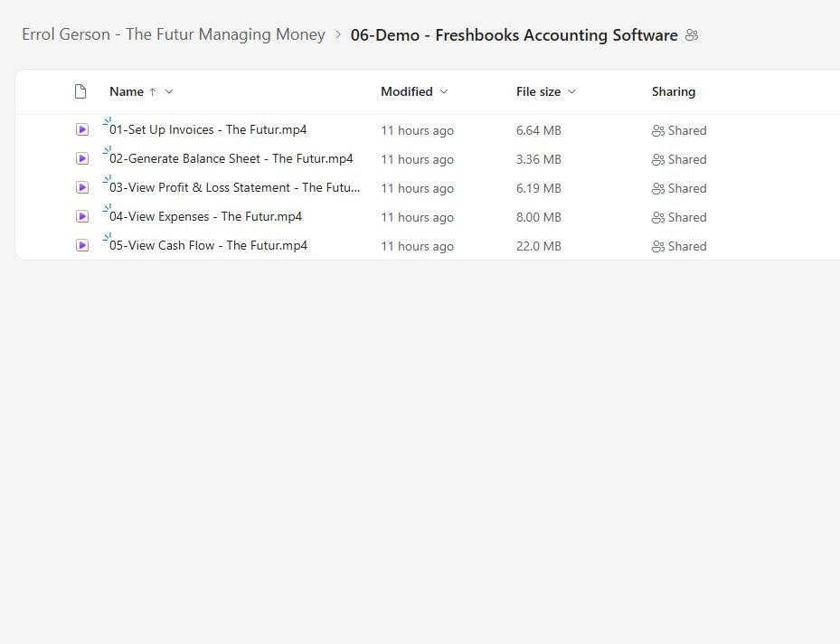Click modified time of 03-View Profit & Loss
Image resolution: width=840 pixels, height=644 pixels.
tap(418, 189)
